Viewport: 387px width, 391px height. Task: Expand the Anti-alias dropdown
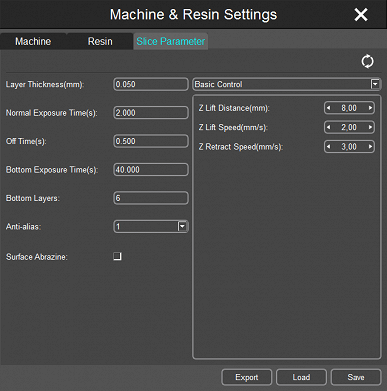182,227
